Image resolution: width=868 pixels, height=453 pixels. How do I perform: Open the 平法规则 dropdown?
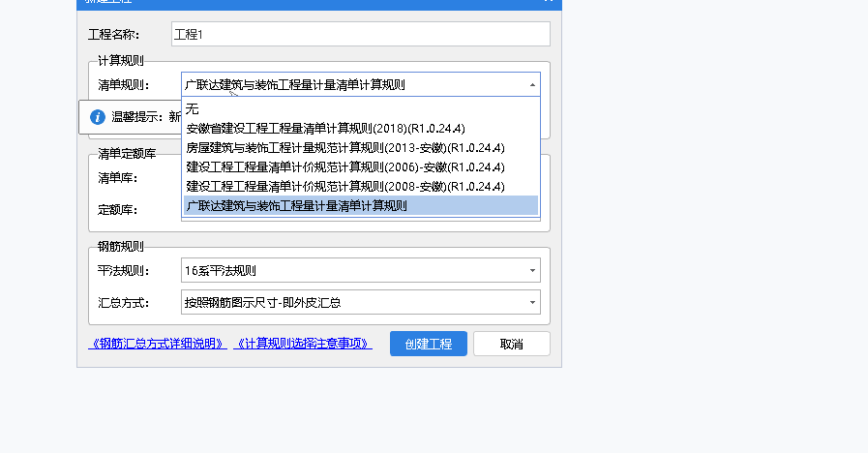[x=360, y=270]
